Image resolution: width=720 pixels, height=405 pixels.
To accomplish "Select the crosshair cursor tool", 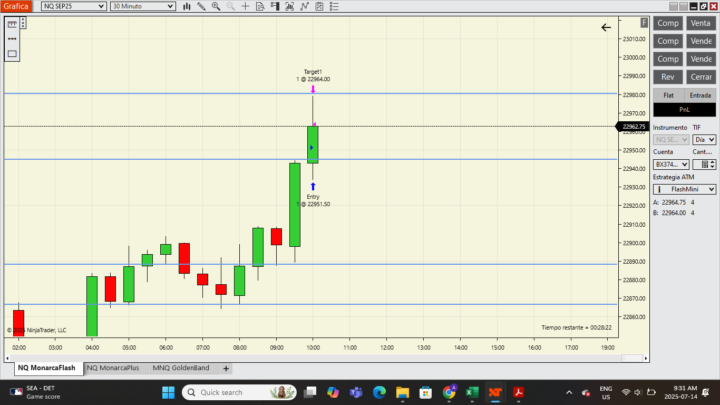I will (x=245, y=6).
